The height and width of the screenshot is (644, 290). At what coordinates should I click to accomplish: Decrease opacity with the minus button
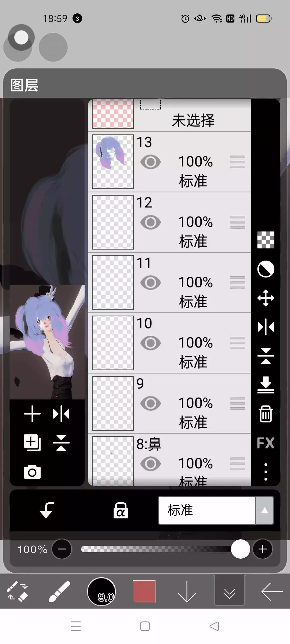62,549
